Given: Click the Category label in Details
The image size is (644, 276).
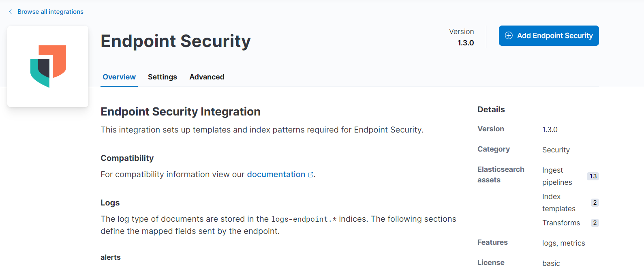Looking at the screenshot, I should pyautogui.click(x=494, y=149).
